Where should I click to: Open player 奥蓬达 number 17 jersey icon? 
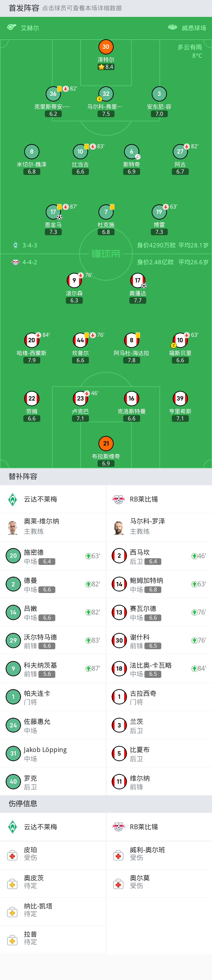(138, 281)
